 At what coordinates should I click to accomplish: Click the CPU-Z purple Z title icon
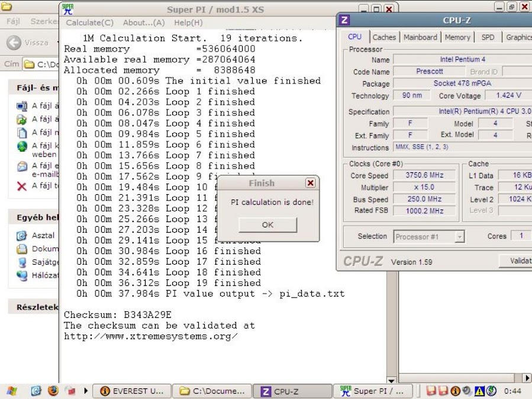[x=344, y=20]
